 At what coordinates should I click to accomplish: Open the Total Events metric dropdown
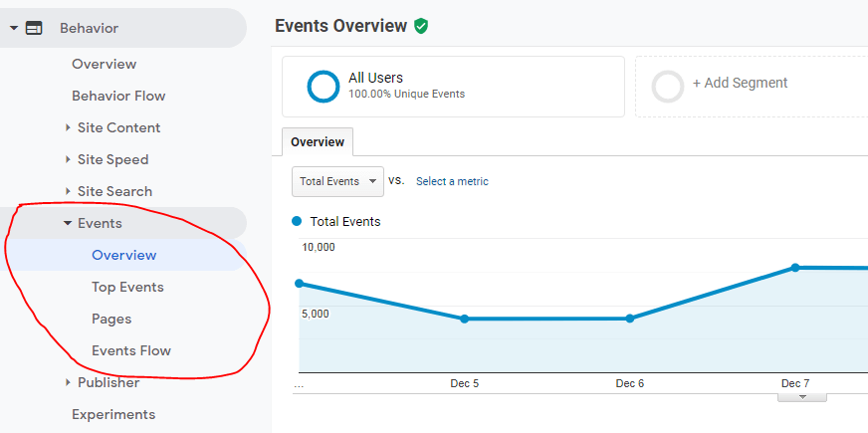(x=337, y=181)
